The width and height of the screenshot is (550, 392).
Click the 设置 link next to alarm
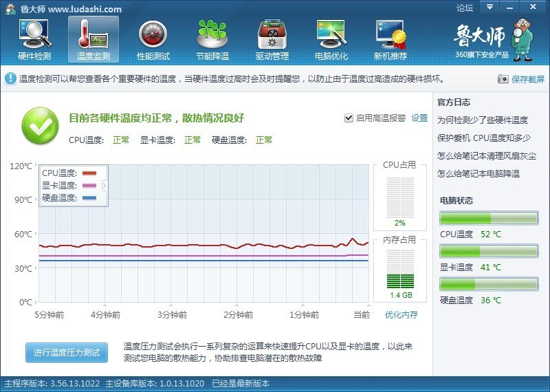pyautogui.click(x=419, y=118)
